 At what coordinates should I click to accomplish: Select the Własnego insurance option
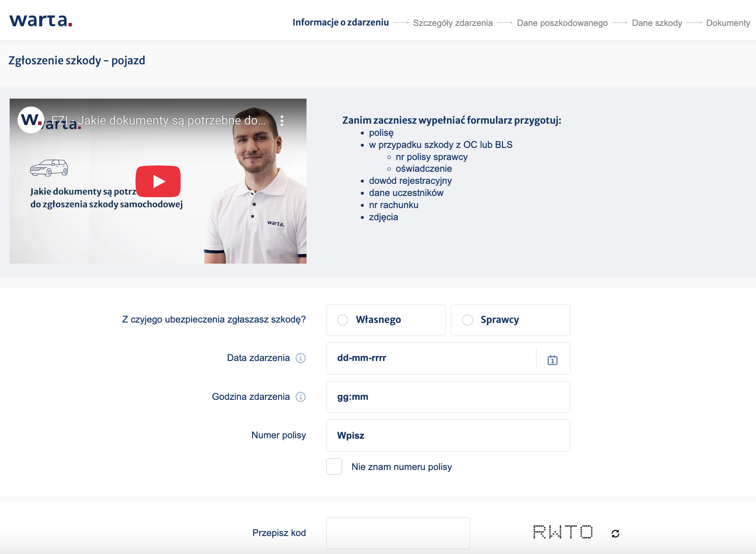pos(343,320)
